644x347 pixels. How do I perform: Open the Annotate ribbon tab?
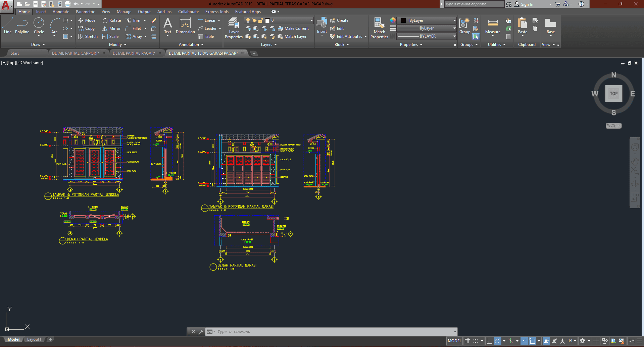coord(61,12)
